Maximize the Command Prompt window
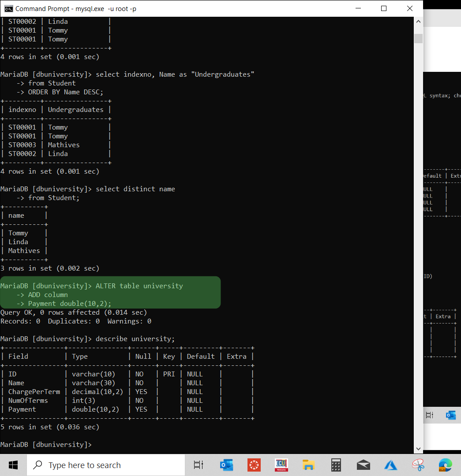This screenshot has height=476, width=461. pyautogui.click(x=383, y=8)
